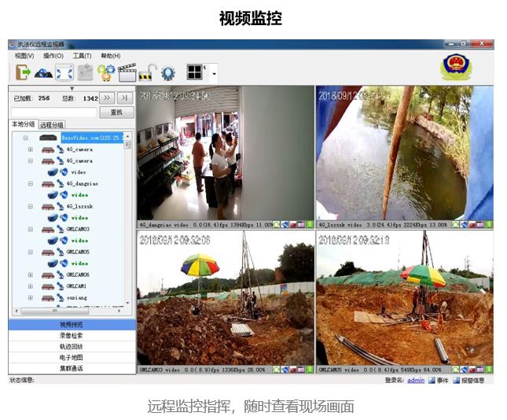Open the 工具(T) menu
The image size is (507, 420).
pos(82,56)
